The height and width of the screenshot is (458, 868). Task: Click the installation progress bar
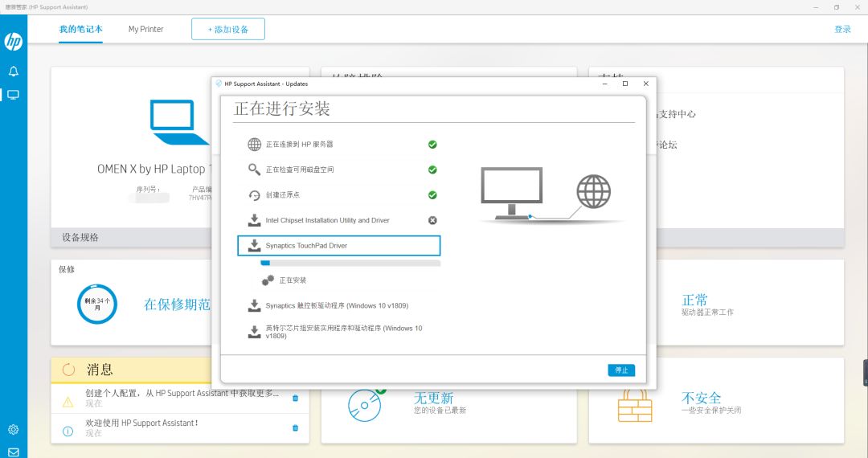350,264
